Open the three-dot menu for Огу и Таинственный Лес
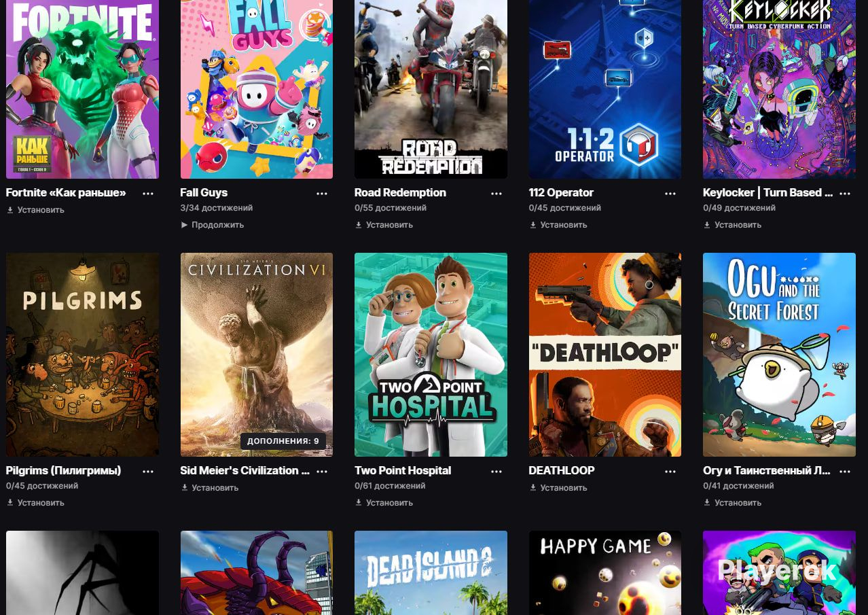The image size is (868, 615). click(x=845, y=471)
